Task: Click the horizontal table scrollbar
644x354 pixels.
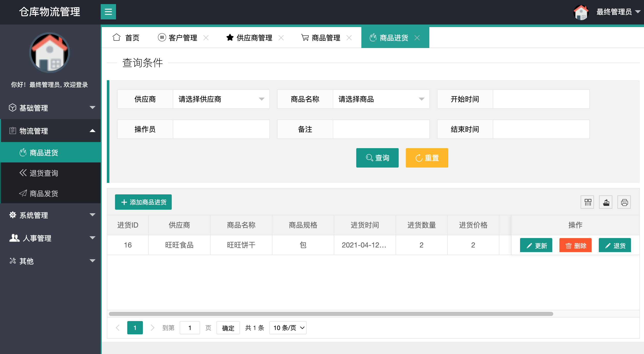Action: click(331, 314)
